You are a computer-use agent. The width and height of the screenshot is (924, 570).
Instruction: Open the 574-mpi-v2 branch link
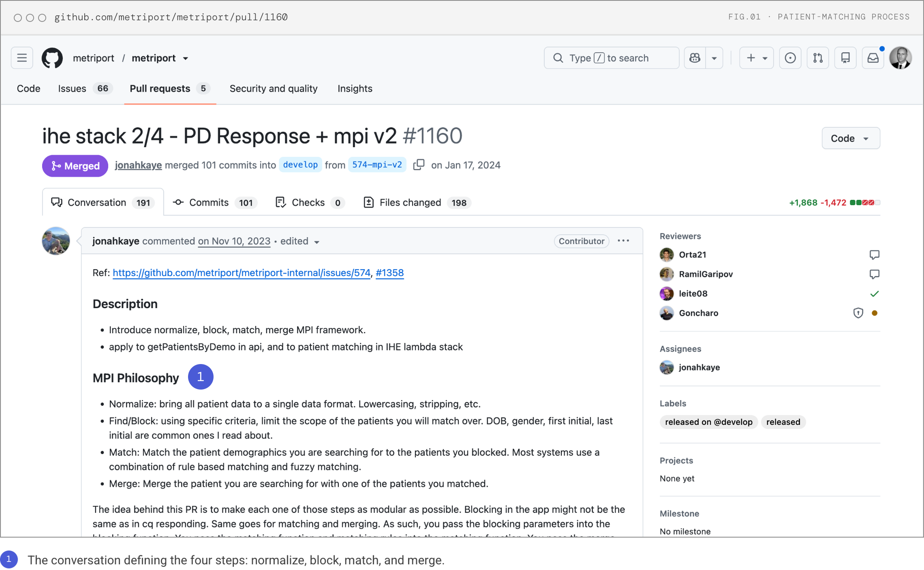377,165
